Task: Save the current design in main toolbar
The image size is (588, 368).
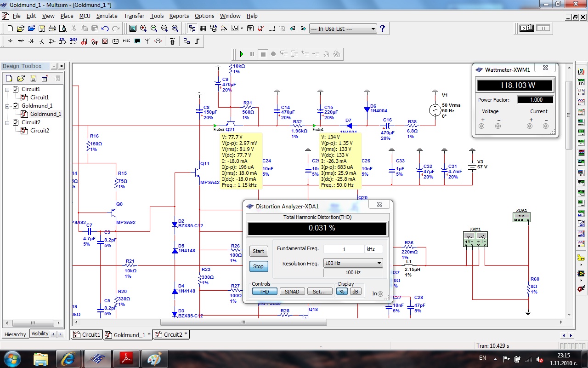Action: pos(42,29)
